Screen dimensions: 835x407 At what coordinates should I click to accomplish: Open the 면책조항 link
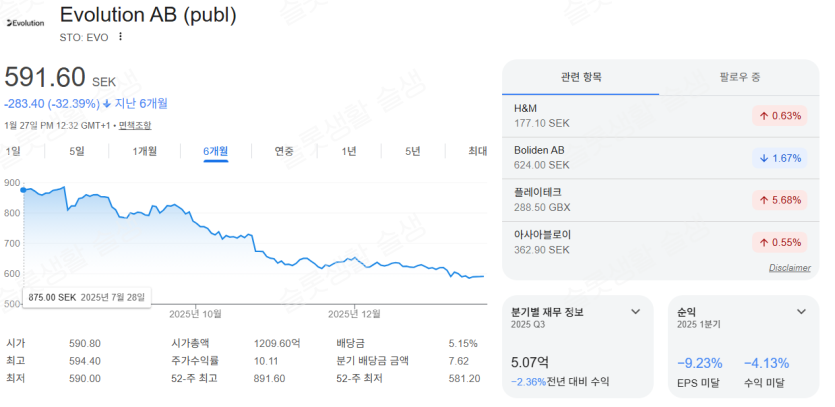click(x=135, y=125)
